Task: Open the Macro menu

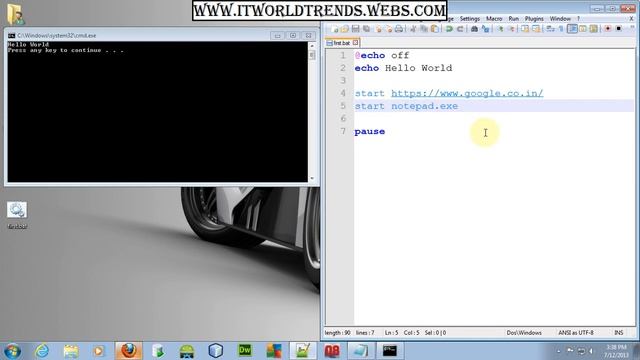Action: pos(494,19)
